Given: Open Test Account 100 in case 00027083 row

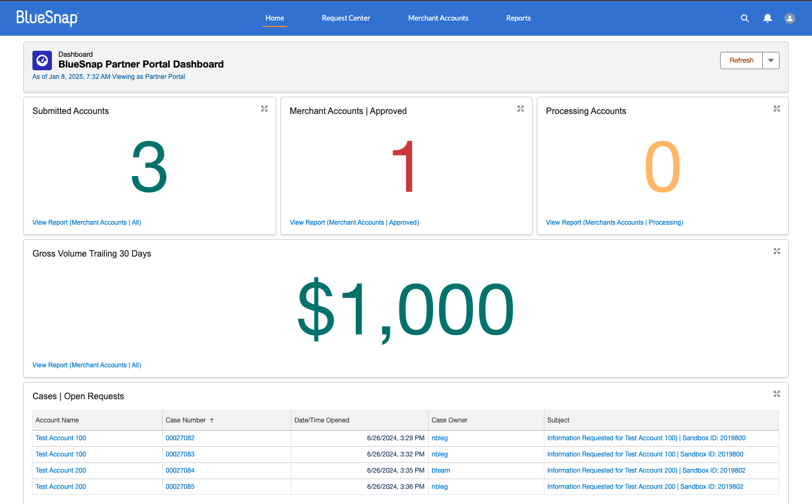Looking at the screenshot, I should (61, 454).
